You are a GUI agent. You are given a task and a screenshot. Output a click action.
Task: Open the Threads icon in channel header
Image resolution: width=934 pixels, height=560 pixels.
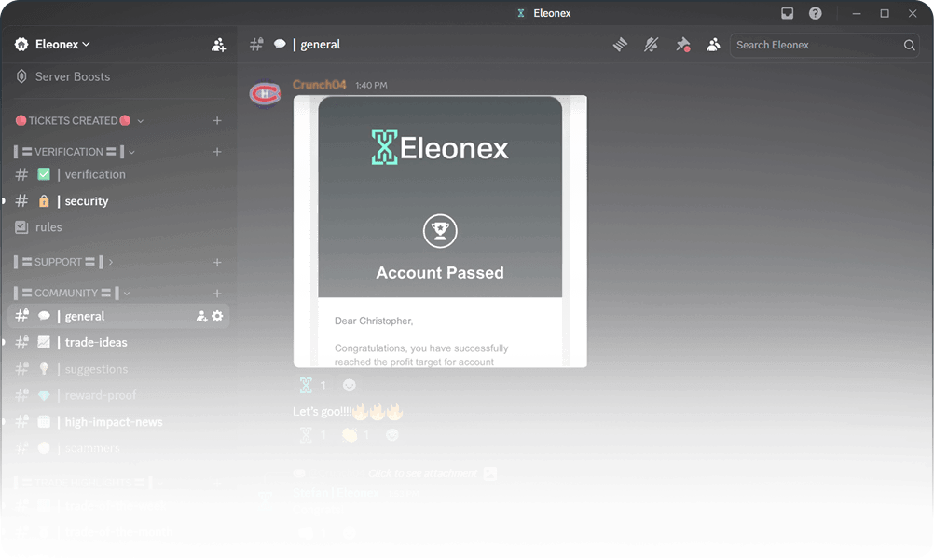[x=620, y=45]
